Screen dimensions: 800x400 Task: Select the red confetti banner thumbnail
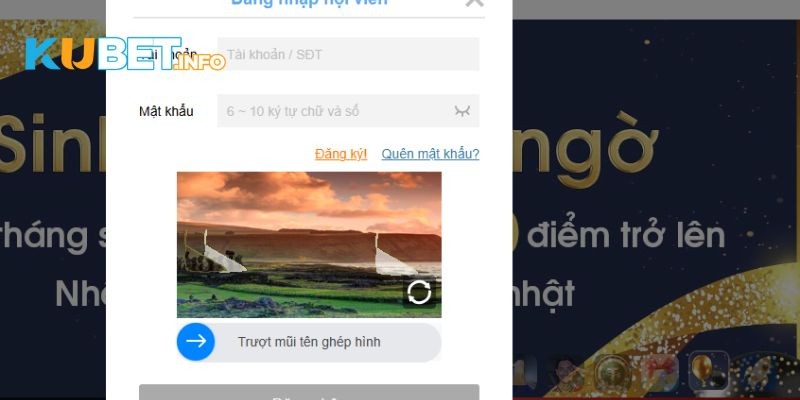pyautogui.click(x=660, y=372)
